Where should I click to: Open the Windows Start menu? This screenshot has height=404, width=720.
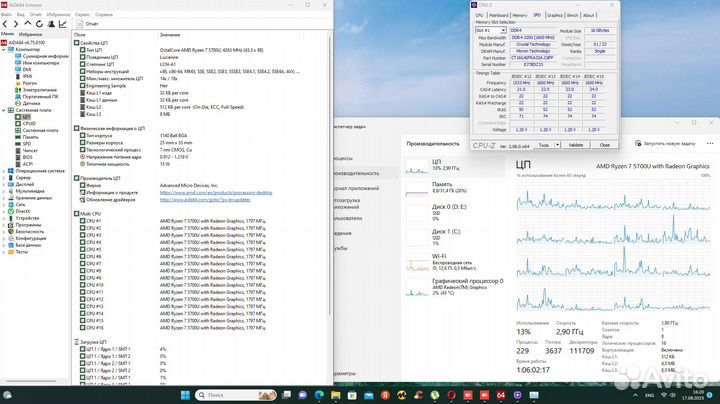click(x=186, y=395)
